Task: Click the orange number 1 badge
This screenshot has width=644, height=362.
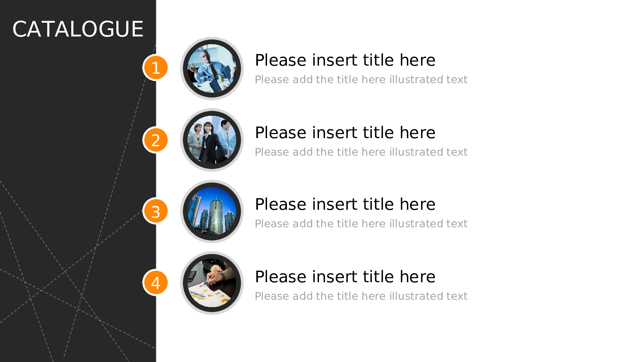Action: click(x=155, y=68)
